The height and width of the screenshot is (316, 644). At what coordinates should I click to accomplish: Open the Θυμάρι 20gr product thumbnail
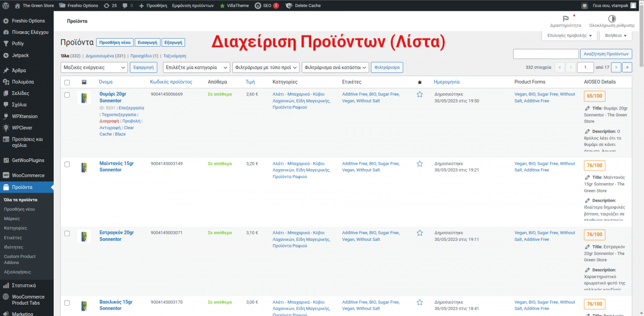pyautogui.click(x=84, y=98)
